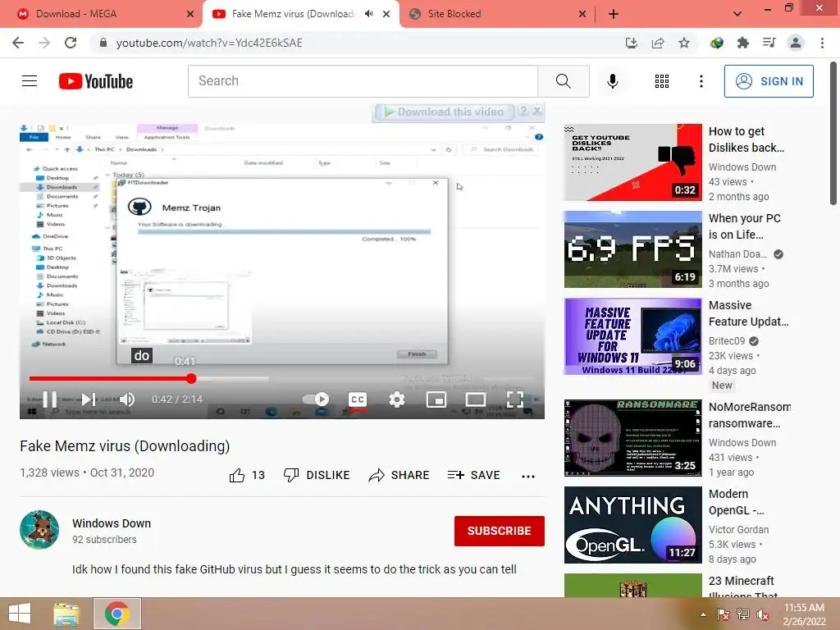Open NoMoreRansom ransomware video title
Image resolution: width=840 pixels, height=630 pixels.
[x=750, y=415]
